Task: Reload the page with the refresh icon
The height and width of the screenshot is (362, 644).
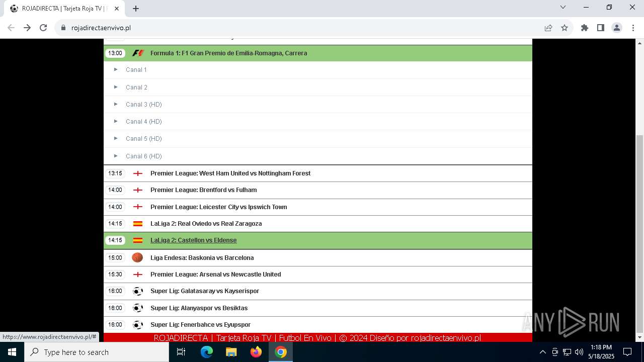Action: [x=43, y=28]
